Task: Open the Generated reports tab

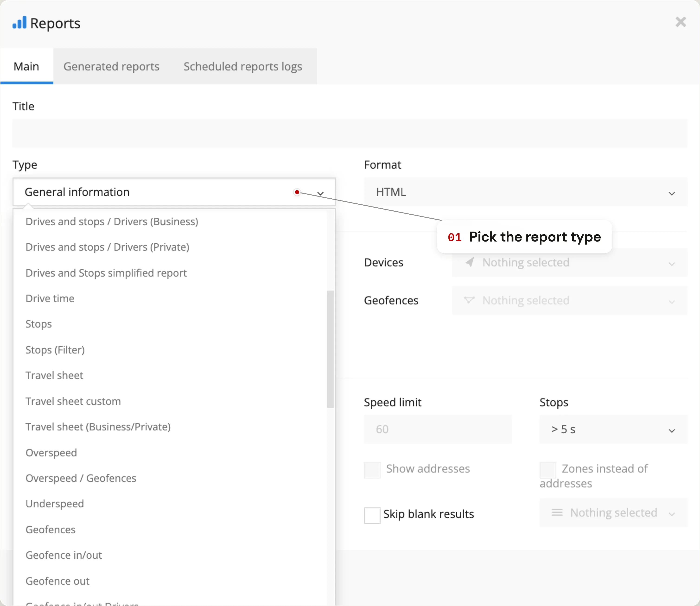Action: coord(111,66)
